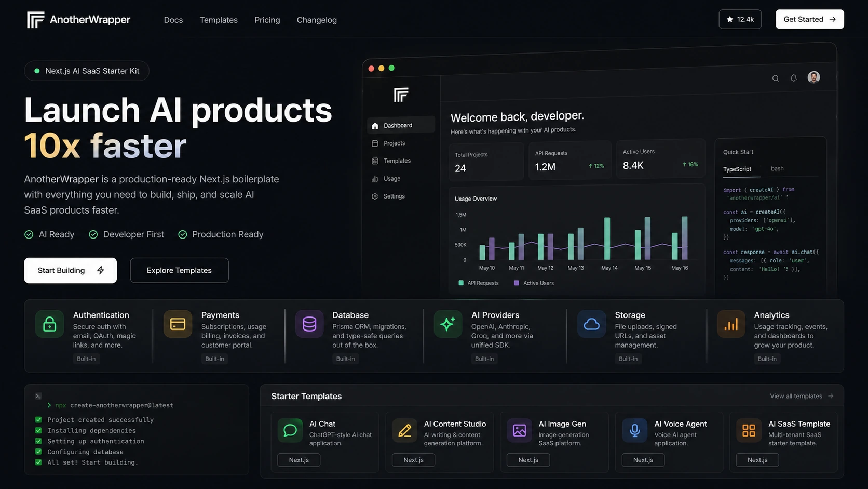Click the Analytics bar chart icon
Viewport: 868px width, 489px height.
pos(731,324)
